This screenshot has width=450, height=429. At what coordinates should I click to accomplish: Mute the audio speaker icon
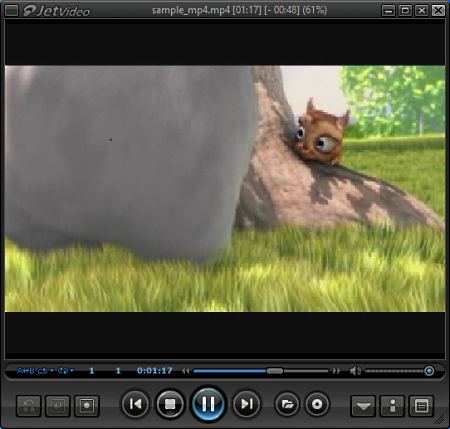coord(355,371)
